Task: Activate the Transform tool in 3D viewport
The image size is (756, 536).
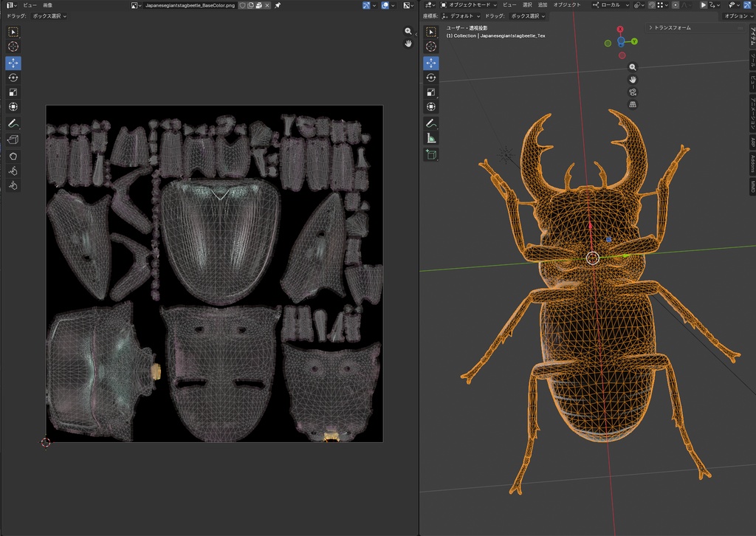Action: pos(431,106)
